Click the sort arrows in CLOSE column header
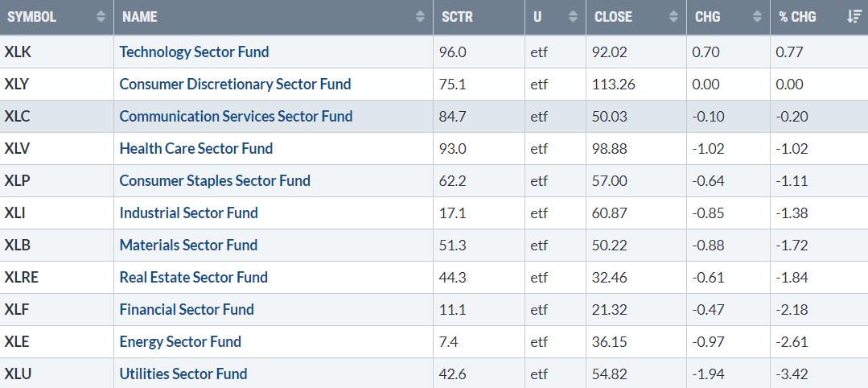This screenshot has height=388, width=868. click(673, 17)
